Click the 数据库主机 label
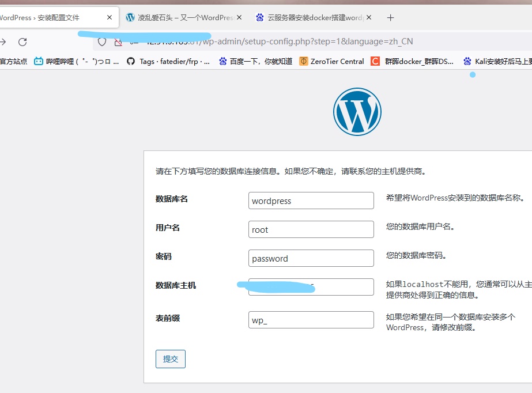 [176, 285]
